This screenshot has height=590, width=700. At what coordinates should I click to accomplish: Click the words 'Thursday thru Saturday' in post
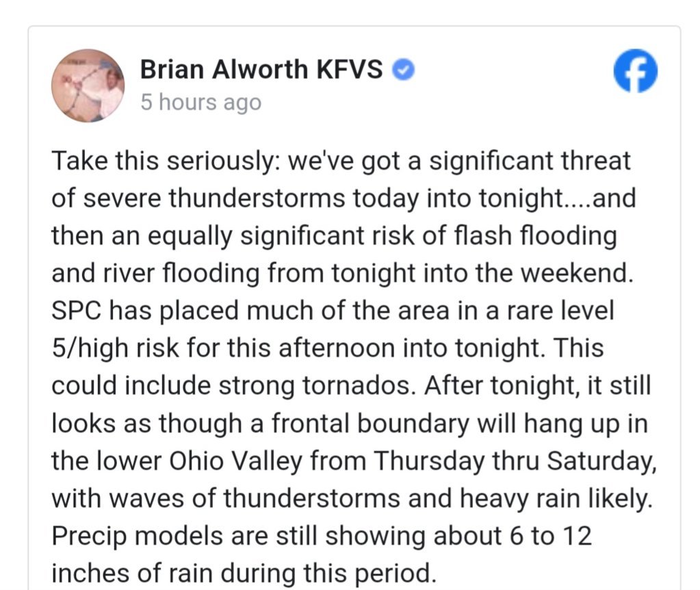pyautogui.click(x=513, y=461)
